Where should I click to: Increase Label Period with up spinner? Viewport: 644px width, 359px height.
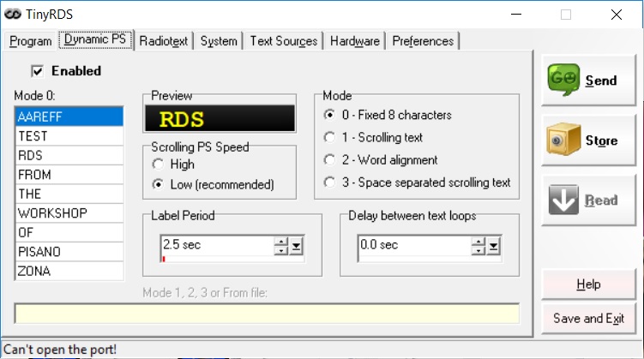click(x=281, y=242)
